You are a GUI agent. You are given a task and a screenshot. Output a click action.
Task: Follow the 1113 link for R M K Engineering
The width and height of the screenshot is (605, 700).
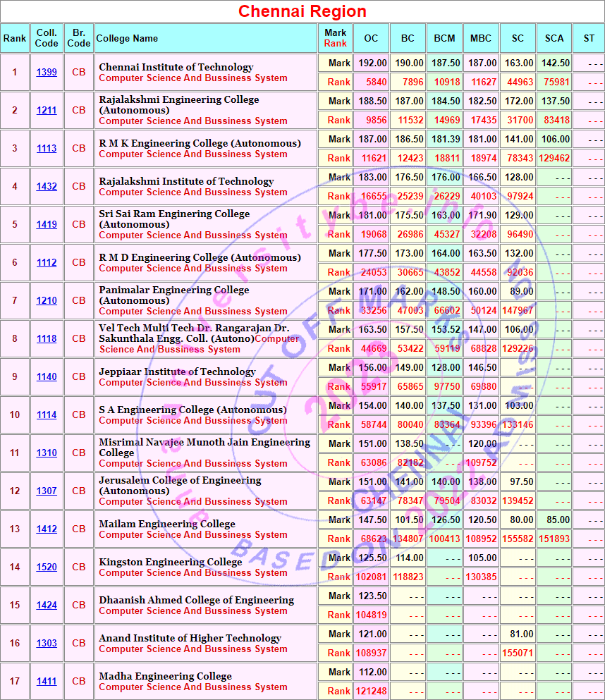pos(47,149)
